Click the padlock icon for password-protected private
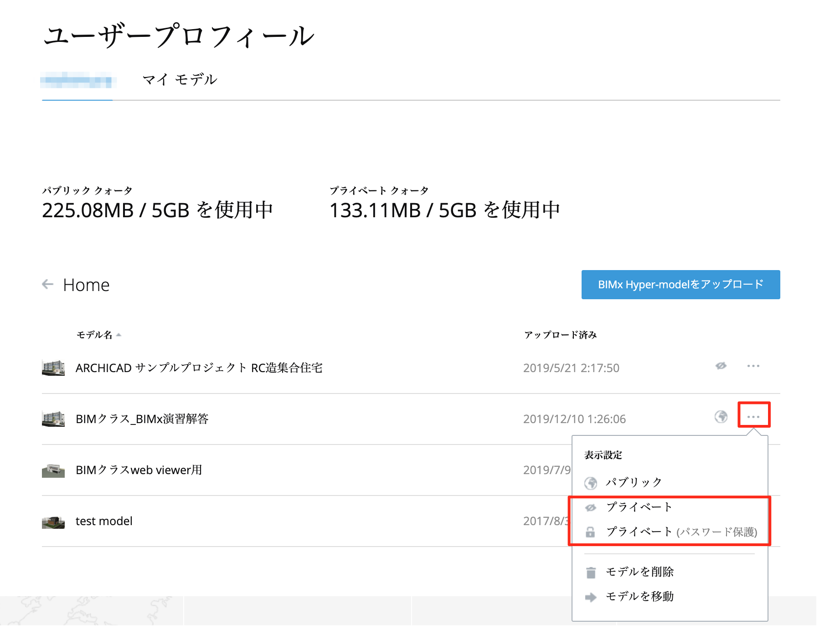 point(590,532)
